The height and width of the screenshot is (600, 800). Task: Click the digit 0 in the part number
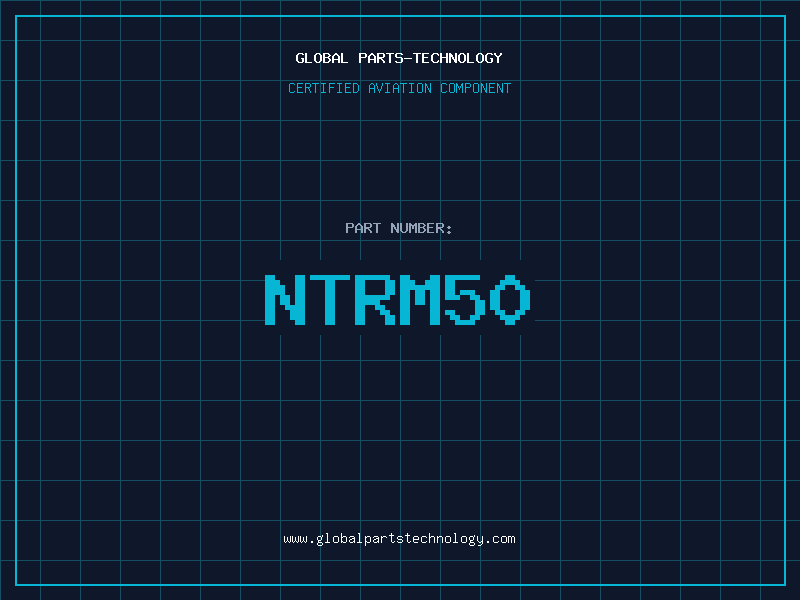(510, 300)
